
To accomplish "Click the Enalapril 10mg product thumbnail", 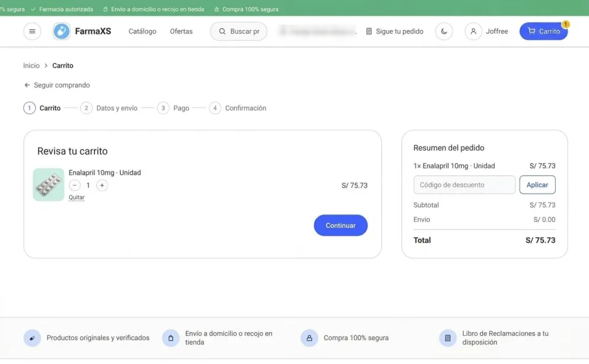I will [48, 184].
